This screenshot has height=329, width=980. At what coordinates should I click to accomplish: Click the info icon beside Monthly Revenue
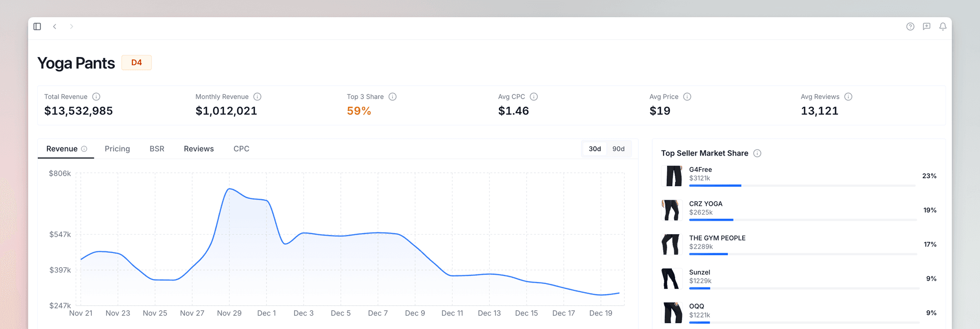pos(257,97)
